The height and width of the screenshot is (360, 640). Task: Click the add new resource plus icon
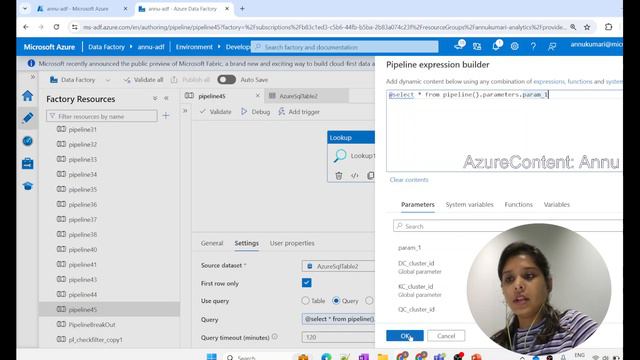pyautogui.click(x=166, y=116)
